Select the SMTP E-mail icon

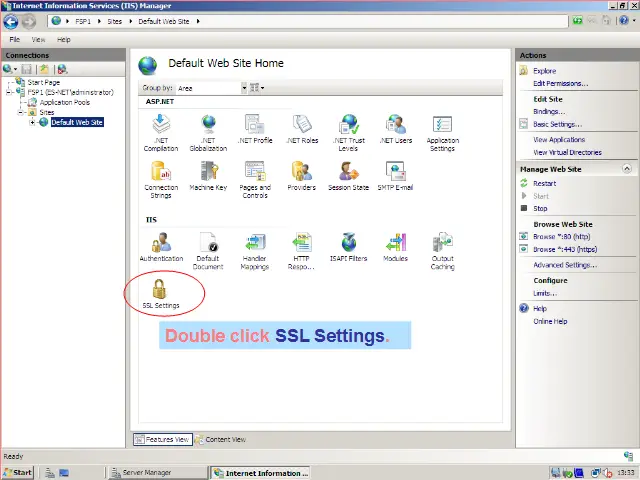396,176
